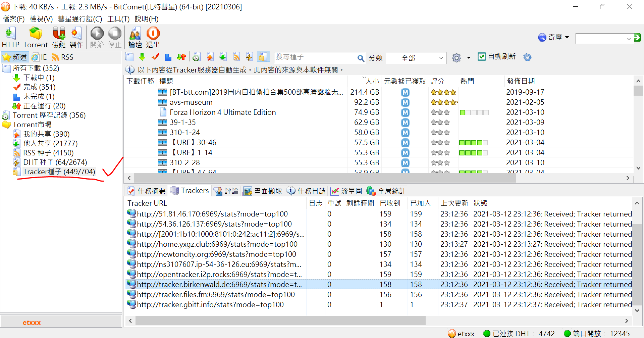
Task: Click the torrent list horizontal scrollbar thumb
Action: pos(325,178)
